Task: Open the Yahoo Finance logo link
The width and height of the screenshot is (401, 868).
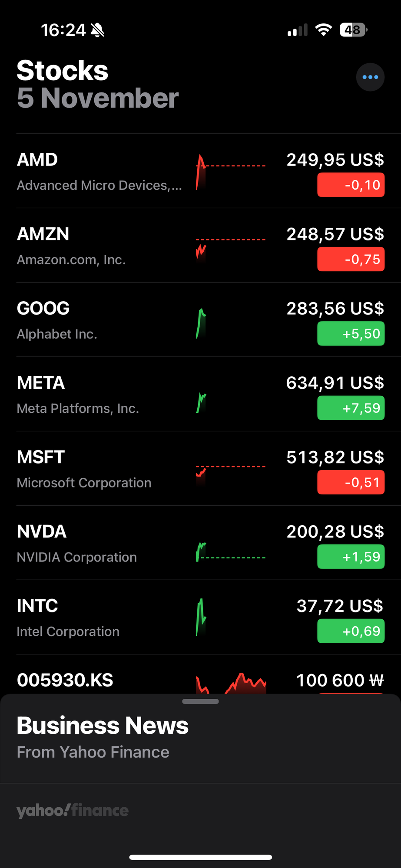Action: tap(73, 810)
